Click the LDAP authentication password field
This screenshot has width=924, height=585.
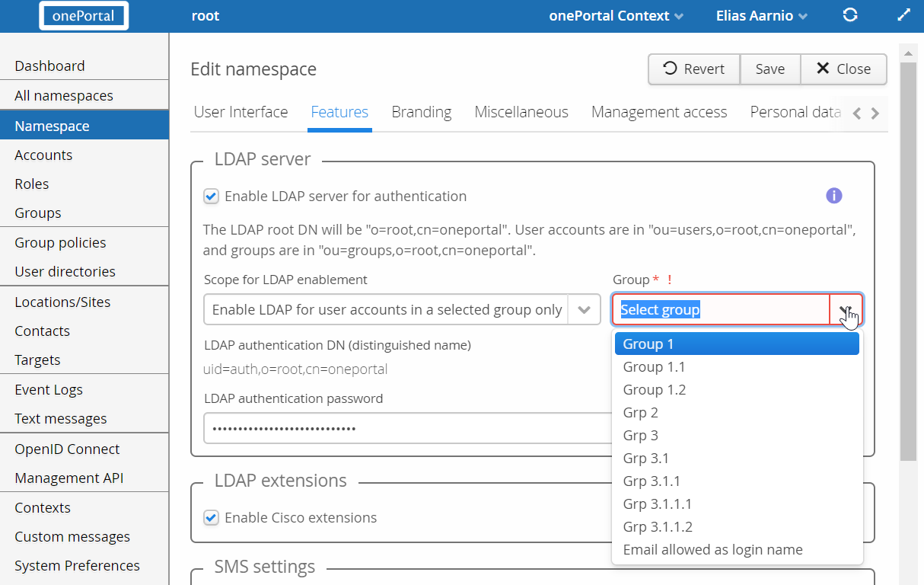pos(403,428)
